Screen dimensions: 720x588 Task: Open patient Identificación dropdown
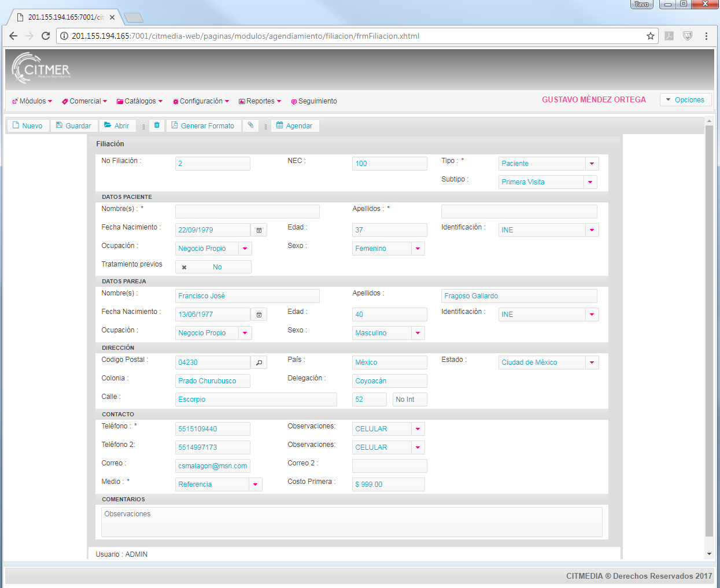tap(592, 230)
